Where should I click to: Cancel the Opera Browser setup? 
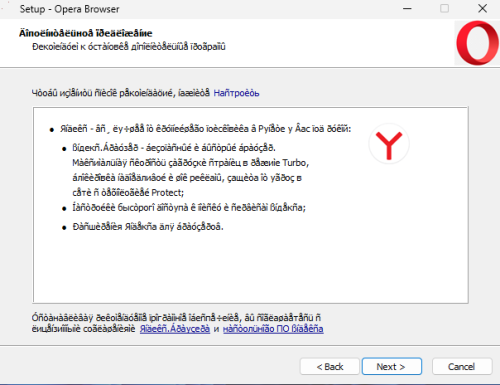(462, 366)
